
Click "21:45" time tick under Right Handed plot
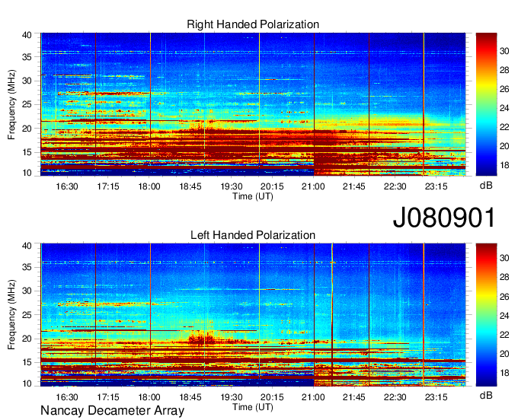pos(353,186)
